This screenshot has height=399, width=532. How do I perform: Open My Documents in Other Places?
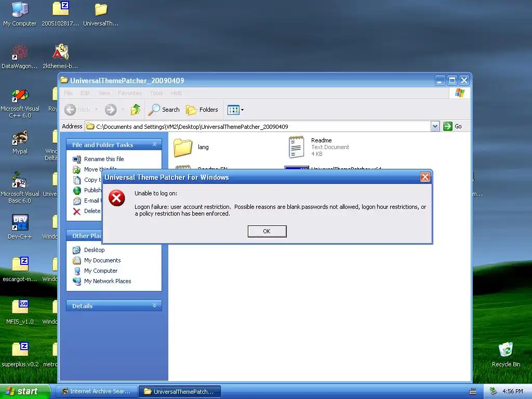[x=102, y=260]
